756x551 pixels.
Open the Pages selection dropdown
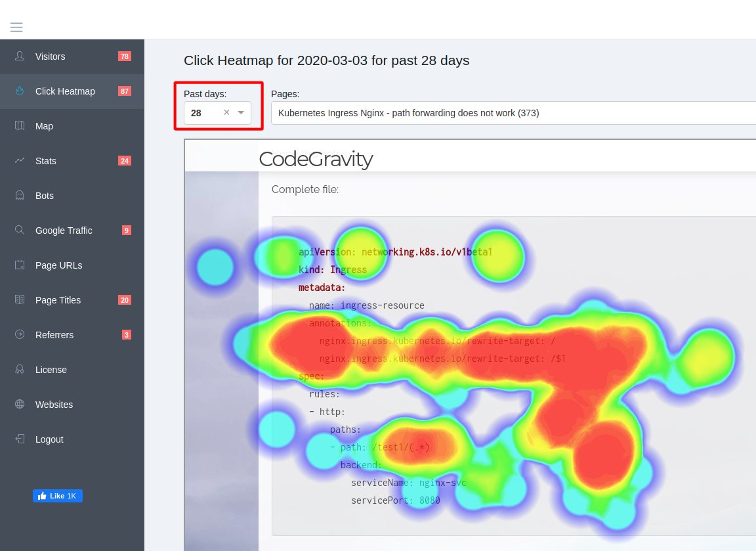pyautogui.click(x=513, y=113)
